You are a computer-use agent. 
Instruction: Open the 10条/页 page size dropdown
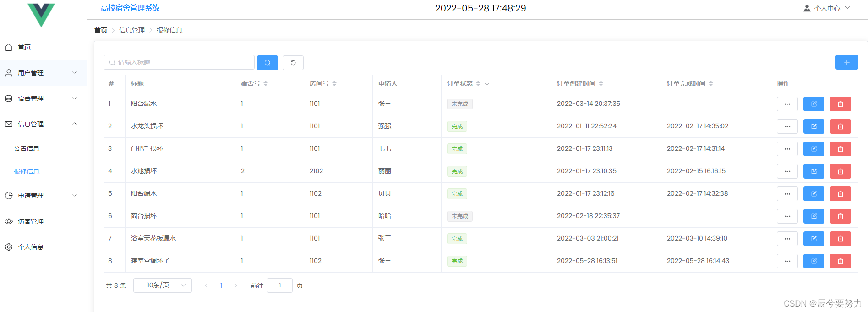point(163,285)
